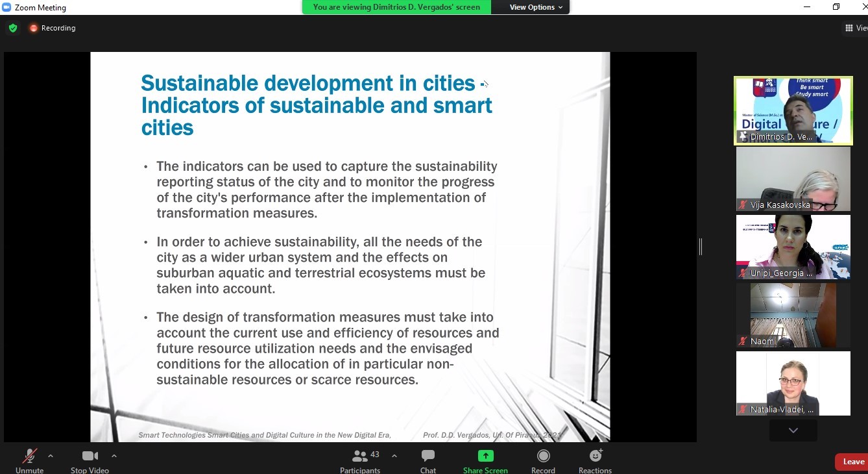Click the red Recording indicator
The width and height of the screenshot is (868, 474).
(x=53, y=28)
